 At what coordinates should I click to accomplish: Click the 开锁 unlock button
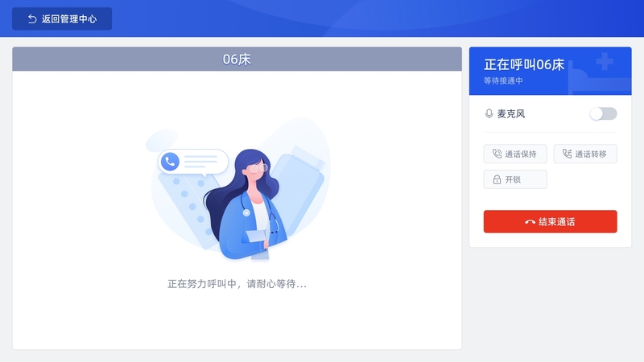click(x=515, y=179)
